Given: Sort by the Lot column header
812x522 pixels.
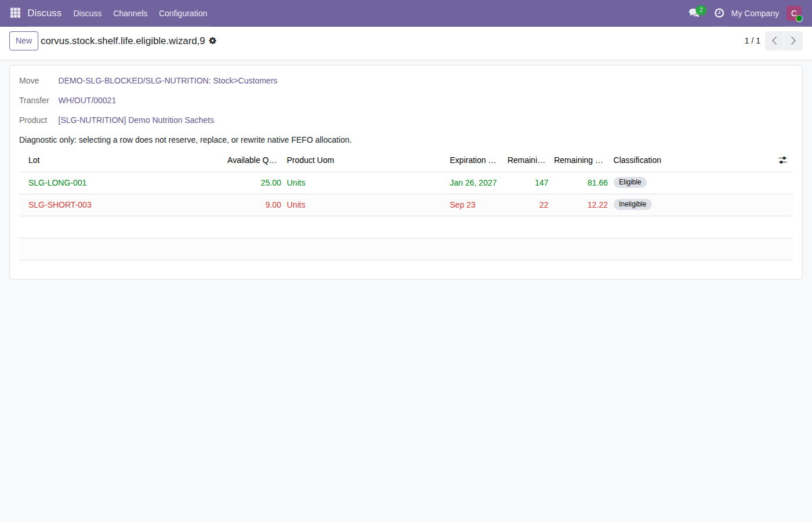Looking at the screenshot, I should (x=34, y=160).
